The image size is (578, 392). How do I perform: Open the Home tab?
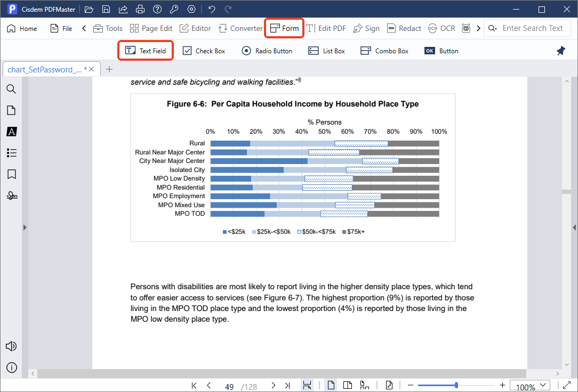[x=22, y=28]
